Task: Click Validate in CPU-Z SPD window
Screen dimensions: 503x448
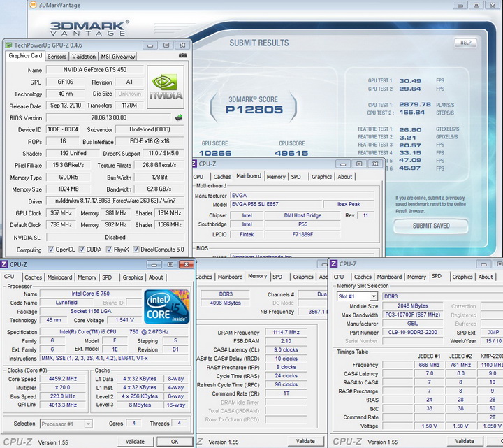Action: [465, 441]
